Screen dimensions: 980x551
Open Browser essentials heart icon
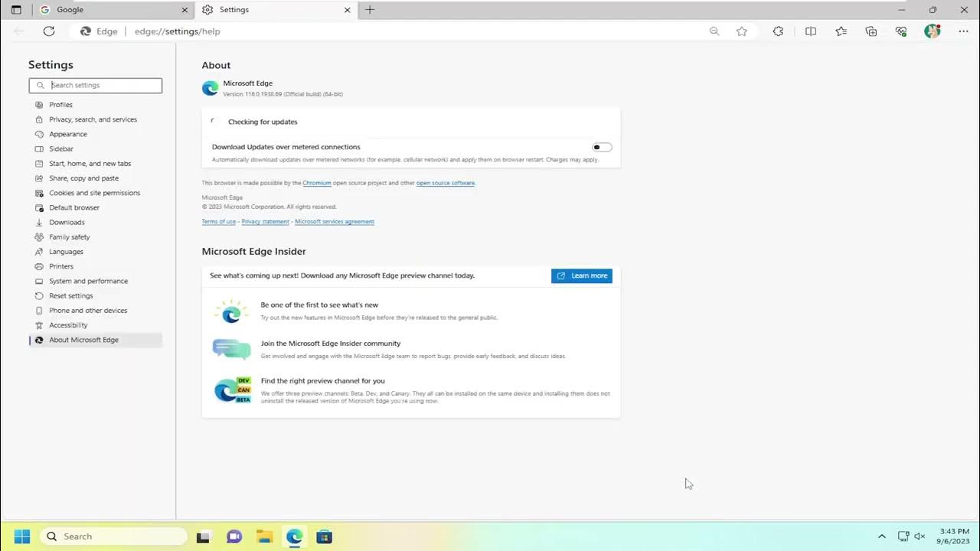point(901,31)
